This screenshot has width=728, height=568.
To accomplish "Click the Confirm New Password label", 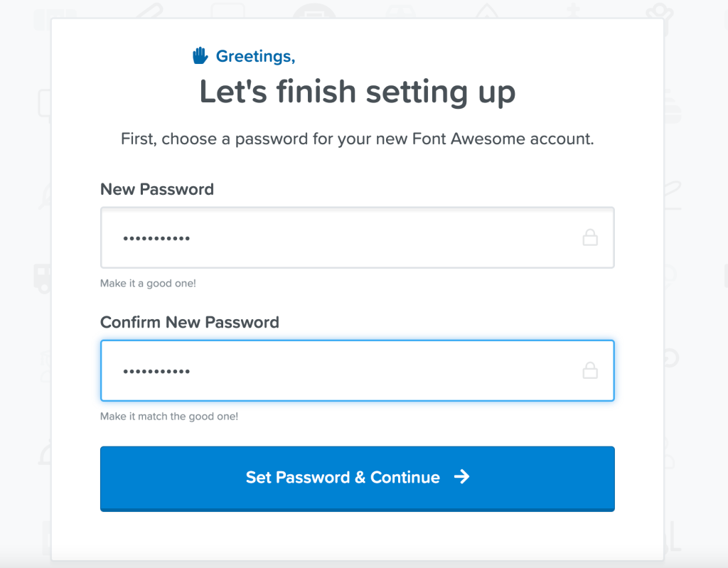I will pyautogui.click(x=189, y=322).
